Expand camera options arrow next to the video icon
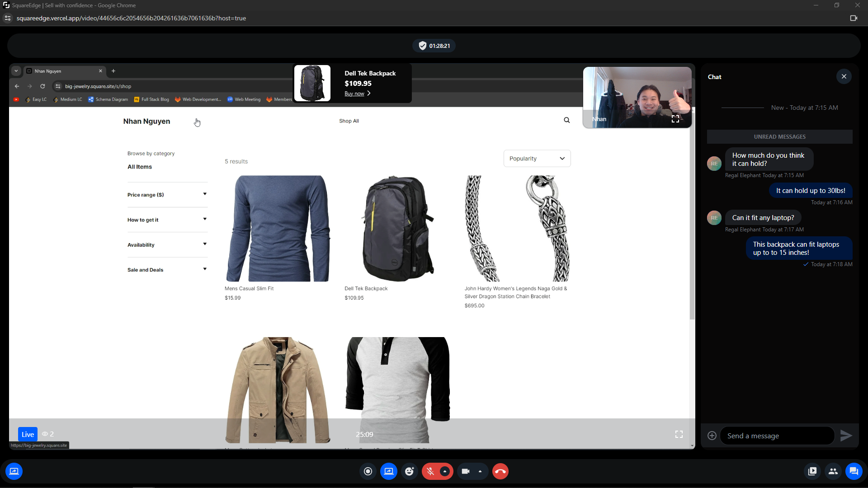The image size is (868, 488). point(480,471)
